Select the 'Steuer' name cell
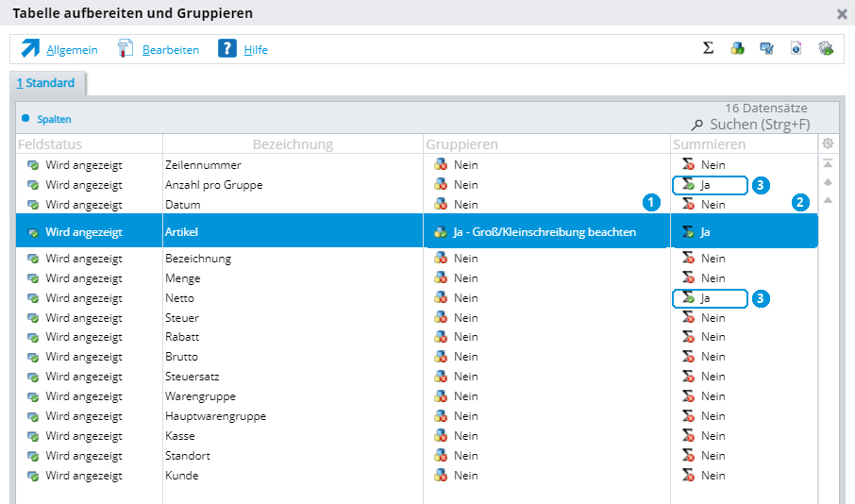The height and width of the screenshot is (504, 855). coord(182,317)
